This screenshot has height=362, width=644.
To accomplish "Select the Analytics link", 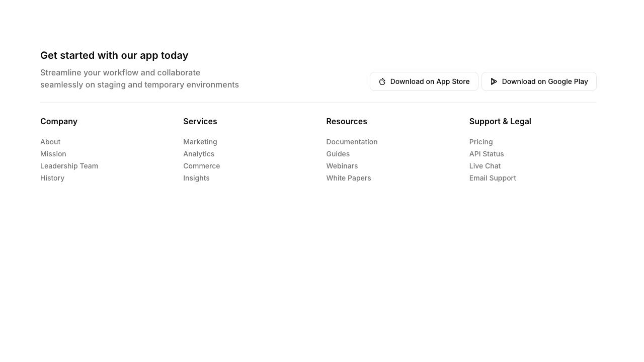I will tap(199, 154).
